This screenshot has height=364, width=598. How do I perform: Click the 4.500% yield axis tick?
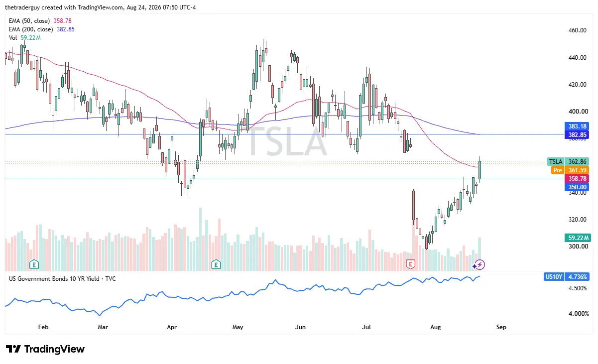579,288
